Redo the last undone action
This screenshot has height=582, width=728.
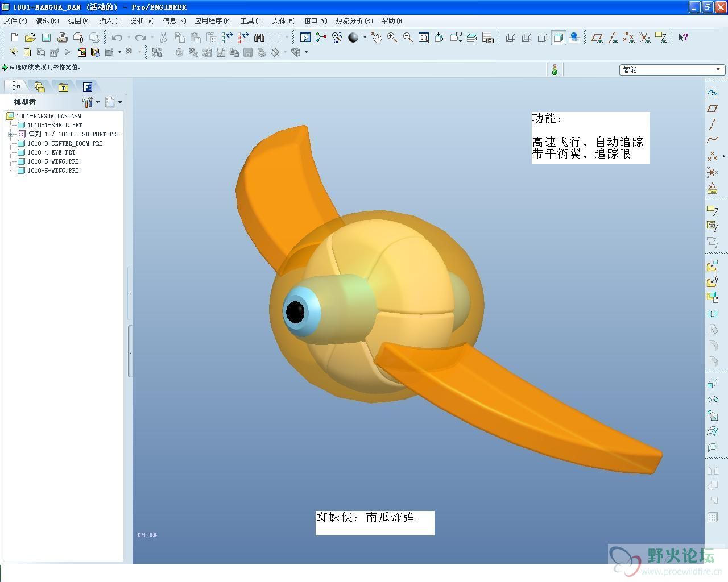(140, 38)
